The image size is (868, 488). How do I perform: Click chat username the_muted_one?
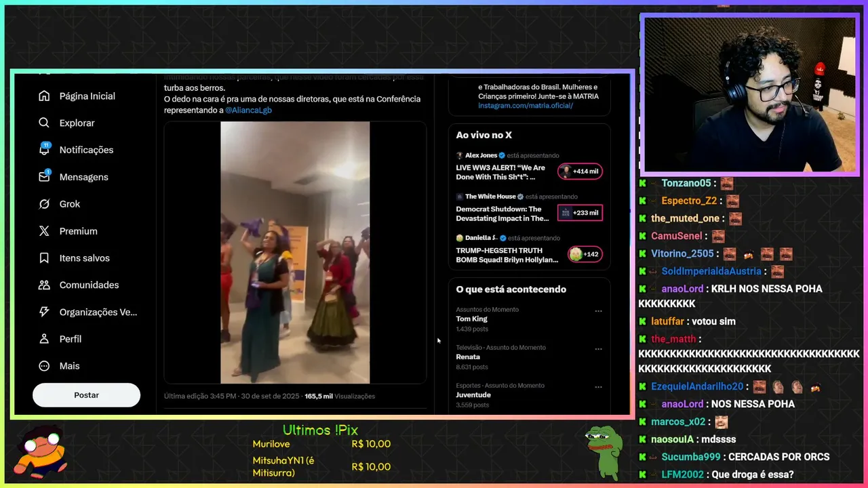coord(685,218)
